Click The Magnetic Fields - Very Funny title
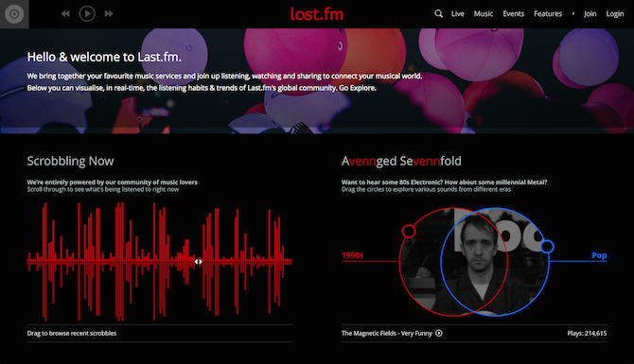 pos(387,334)
